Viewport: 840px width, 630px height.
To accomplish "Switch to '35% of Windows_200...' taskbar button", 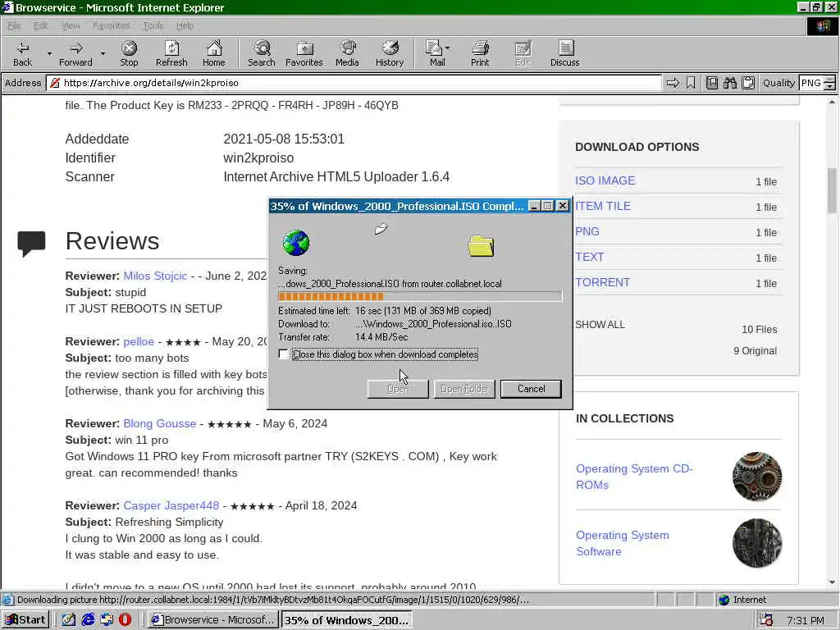I will tap(347, 620).
